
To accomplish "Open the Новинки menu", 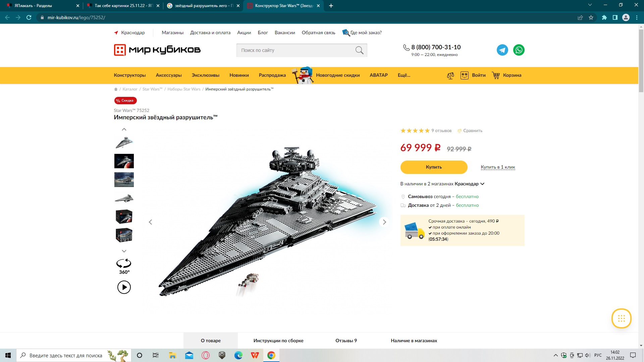I will (239, 75).
